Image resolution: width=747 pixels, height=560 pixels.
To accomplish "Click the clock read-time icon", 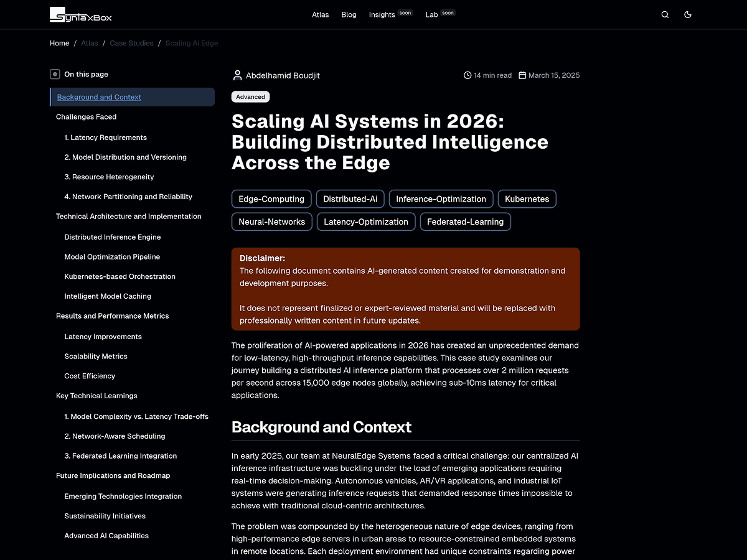I will [x=467, y=75].
